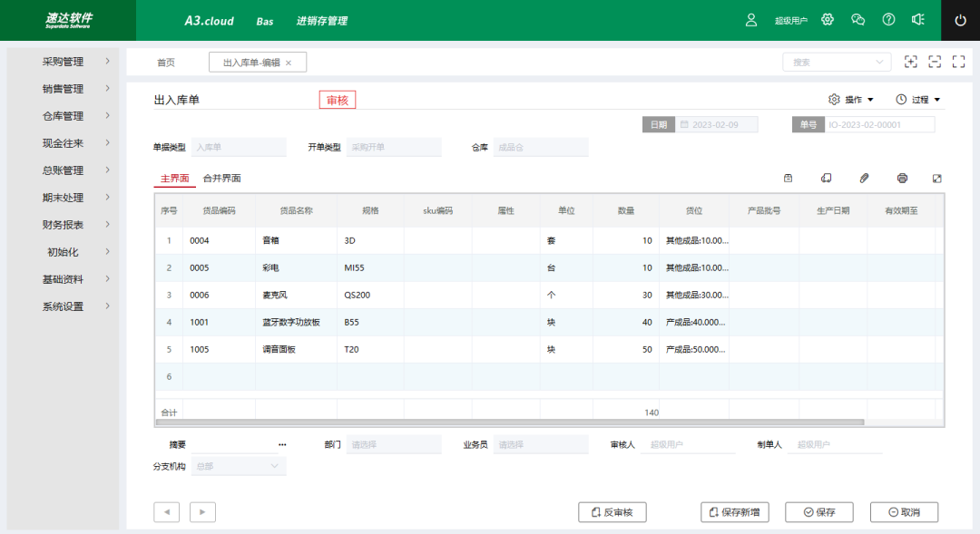Click the WeChat message icon in the top bar
The width and height of the screenshot is (980, 534).
858,19
